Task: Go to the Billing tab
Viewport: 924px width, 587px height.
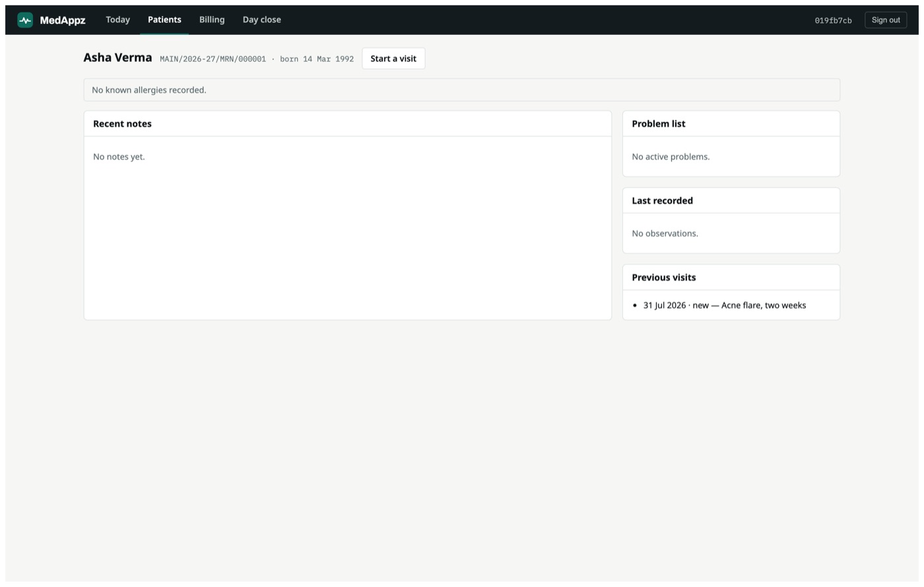Action: pyautogui.click(x=212, y=20)
